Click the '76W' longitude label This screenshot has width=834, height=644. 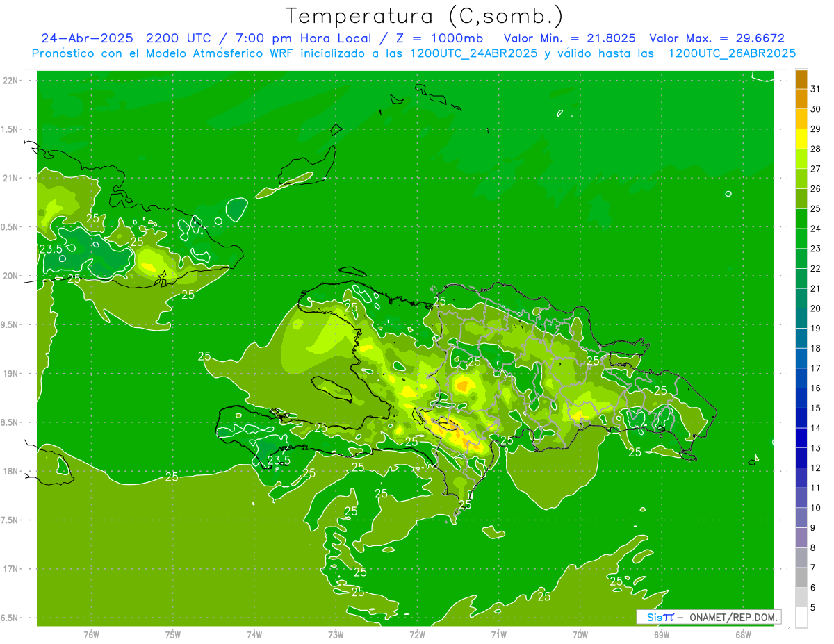point(91,634)
